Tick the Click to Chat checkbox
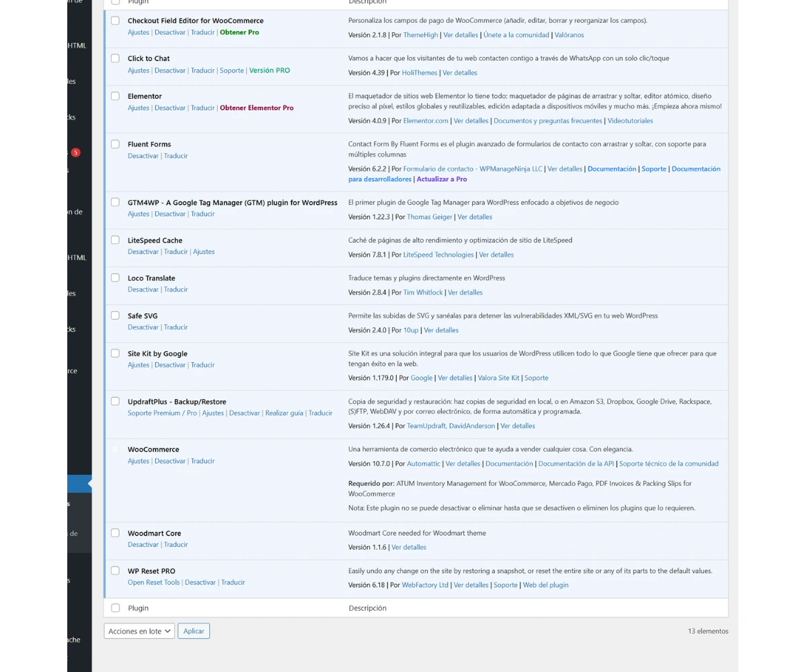The height and width of the screenshot is (672, 807). point(115,58)
